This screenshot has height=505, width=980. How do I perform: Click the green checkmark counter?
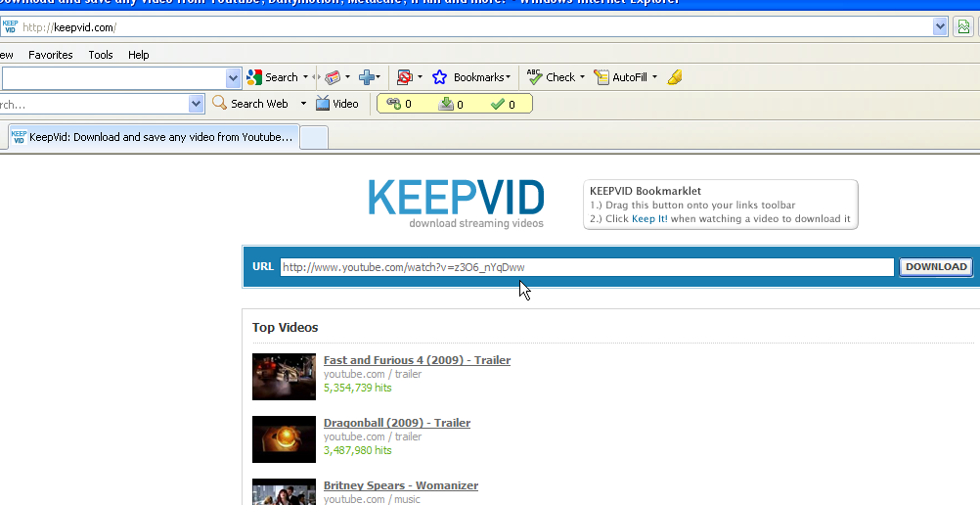tap(503, 104)
